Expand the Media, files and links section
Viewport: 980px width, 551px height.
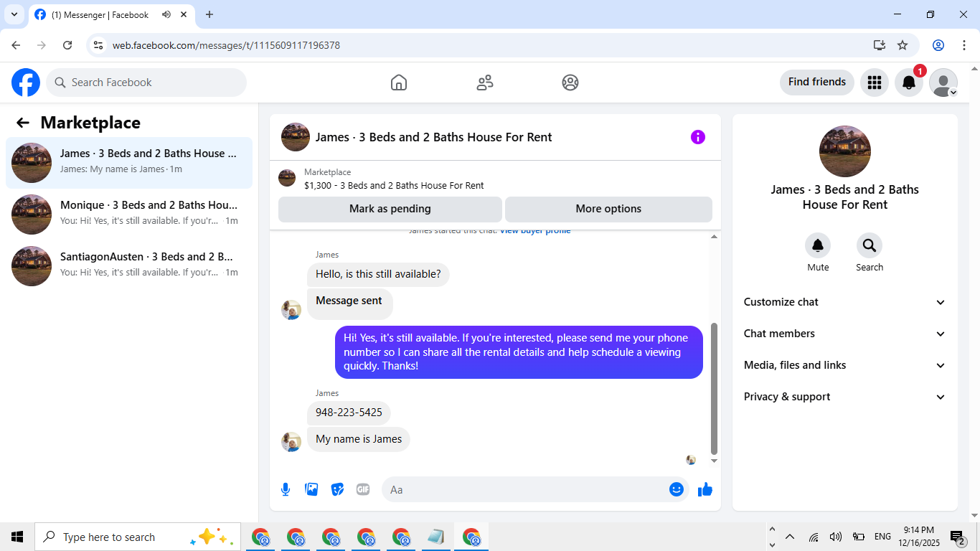(x=845, y=365)
